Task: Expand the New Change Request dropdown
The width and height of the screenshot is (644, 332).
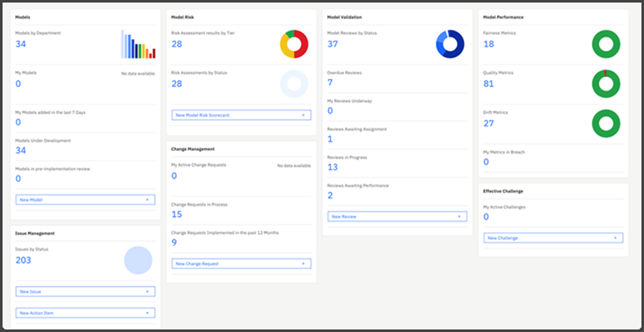Action: click(303, 264)
